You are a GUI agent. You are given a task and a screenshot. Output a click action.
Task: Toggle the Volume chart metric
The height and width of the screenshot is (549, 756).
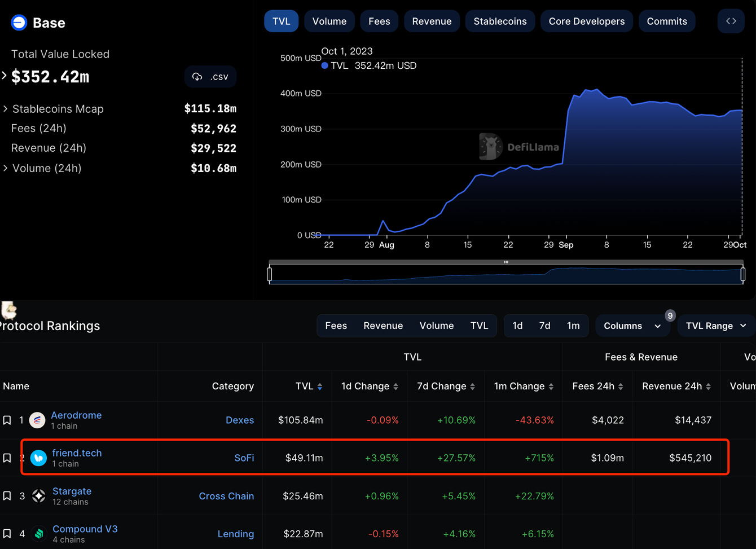(x=329, y=21)
